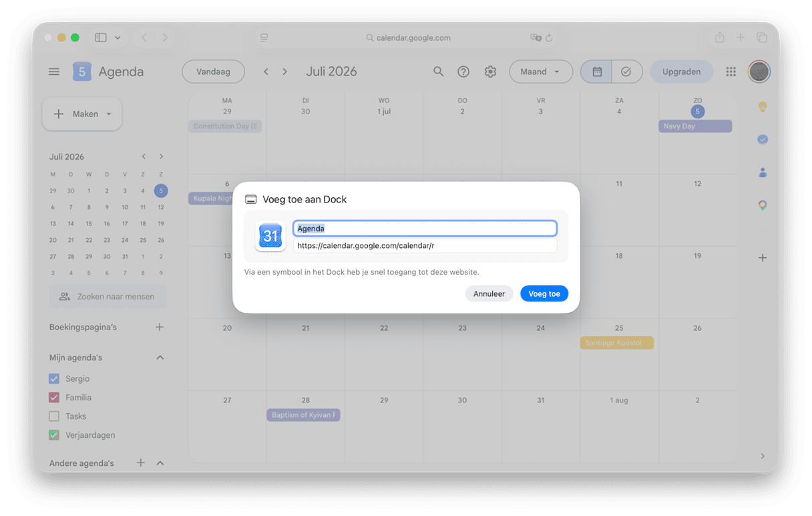This screenshot has width=812, height=516.
Task: Go to next month in main toolbar
Action: point(285,72)
